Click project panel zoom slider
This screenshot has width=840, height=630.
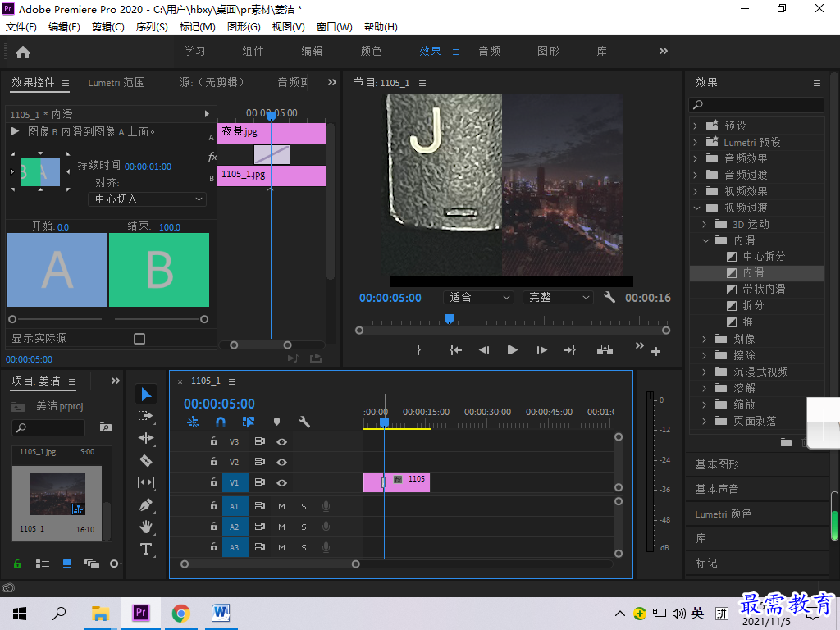(x=114, y=564)
